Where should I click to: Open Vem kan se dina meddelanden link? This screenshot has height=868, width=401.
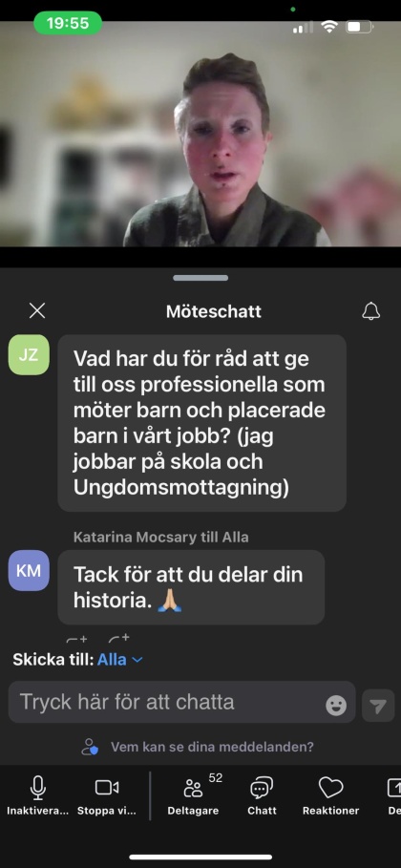tap(212, 747)
